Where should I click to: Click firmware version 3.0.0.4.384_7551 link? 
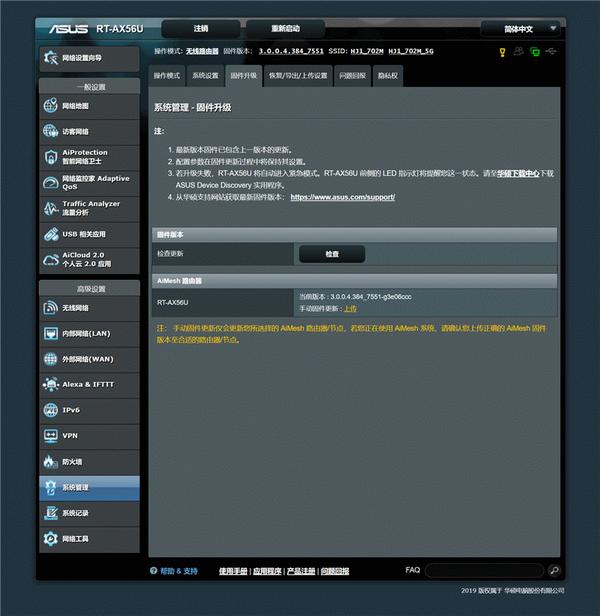coord(291,51)
